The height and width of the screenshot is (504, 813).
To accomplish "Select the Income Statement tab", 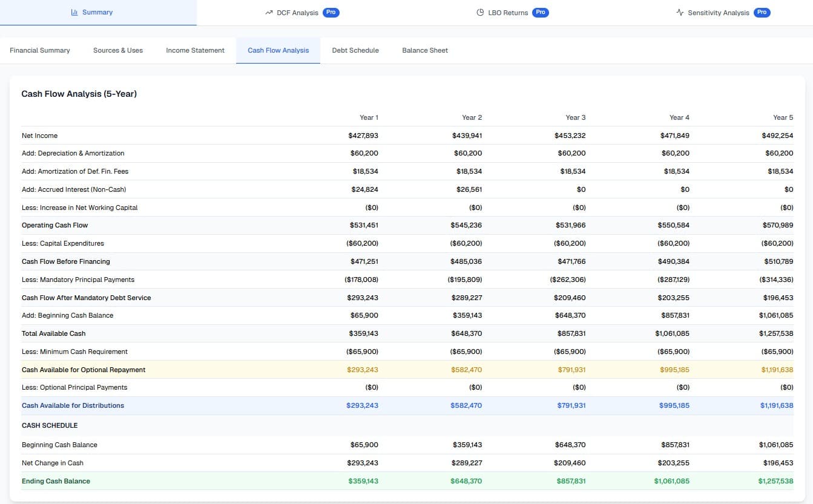I will tap(195, 50).
